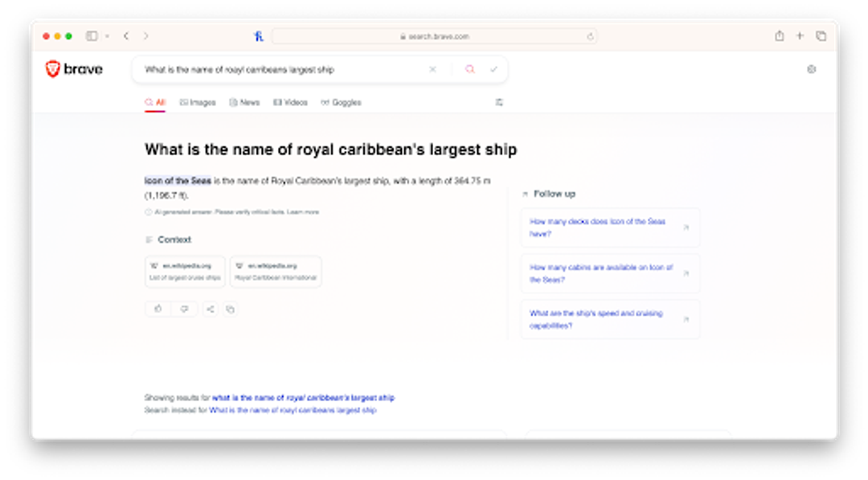The height and width of the screenshot is (480, 868).
Task: Click the Learn more link
Action: click(303, 212)
